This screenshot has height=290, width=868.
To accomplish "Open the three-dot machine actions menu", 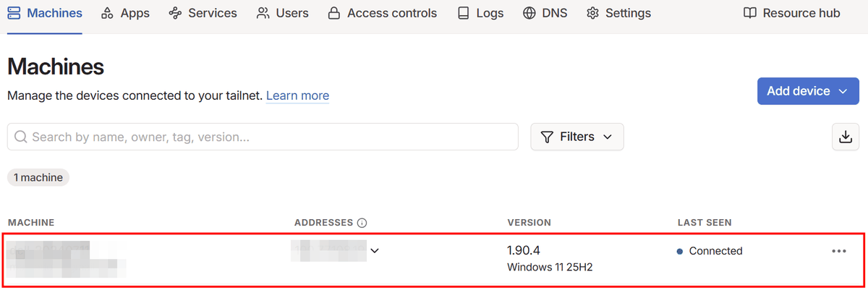I will point(839,251).
